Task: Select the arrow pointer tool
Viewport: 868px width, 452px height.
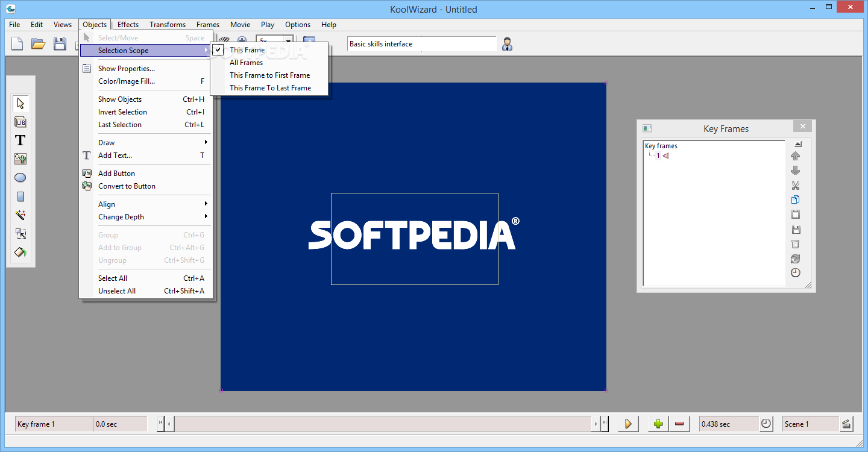Action: 20,103
